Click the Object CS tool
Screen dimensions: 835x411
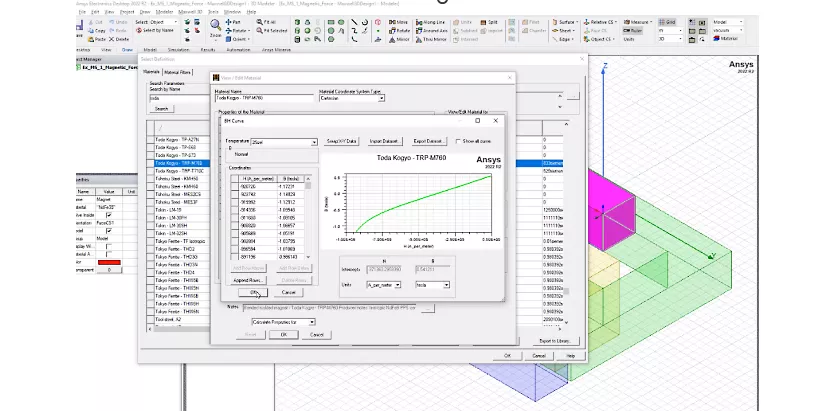(x=600, y=39)
